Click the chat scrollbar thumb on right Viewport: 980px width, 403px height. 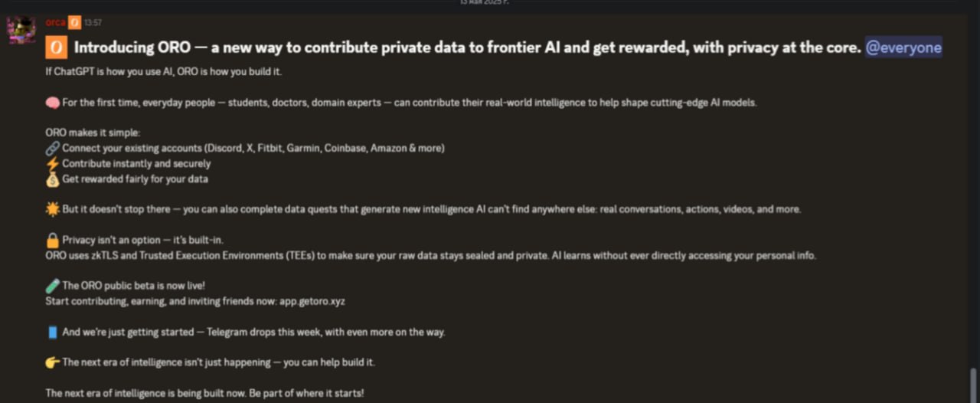(x=973, y=385)
